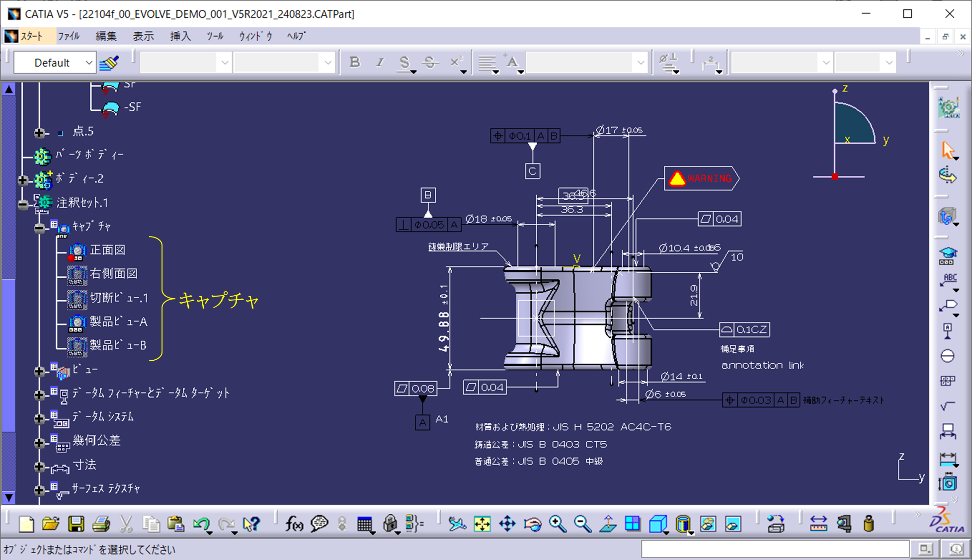The height and width of the screenshot is (560, 972).
Task: Open the ファイル menu
Action: (69, 36)
